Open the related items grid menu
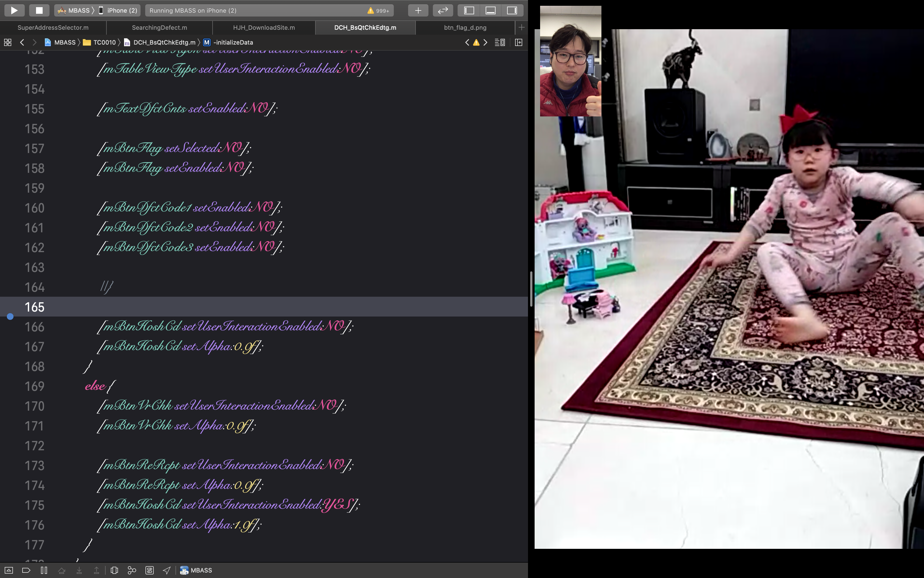The width and height of the screenshot is (924, 578). 8,42
